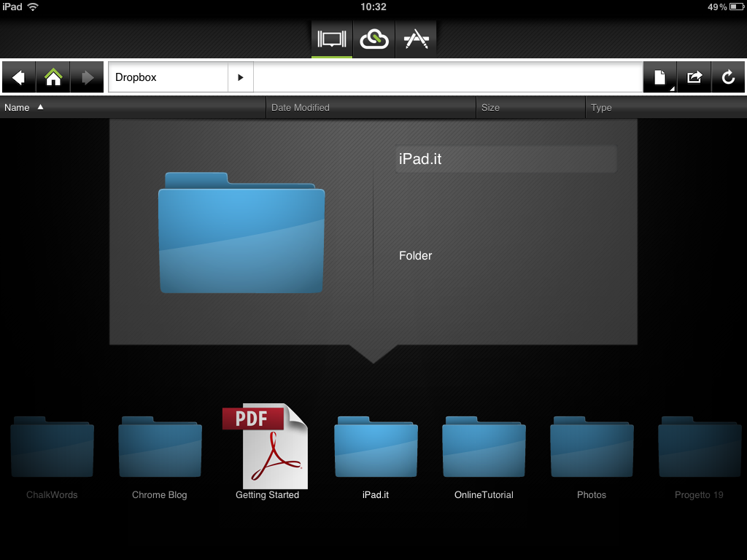The image size is (747, 560).
Task: Open the App Store tools tab
Action: coord(416,39)
